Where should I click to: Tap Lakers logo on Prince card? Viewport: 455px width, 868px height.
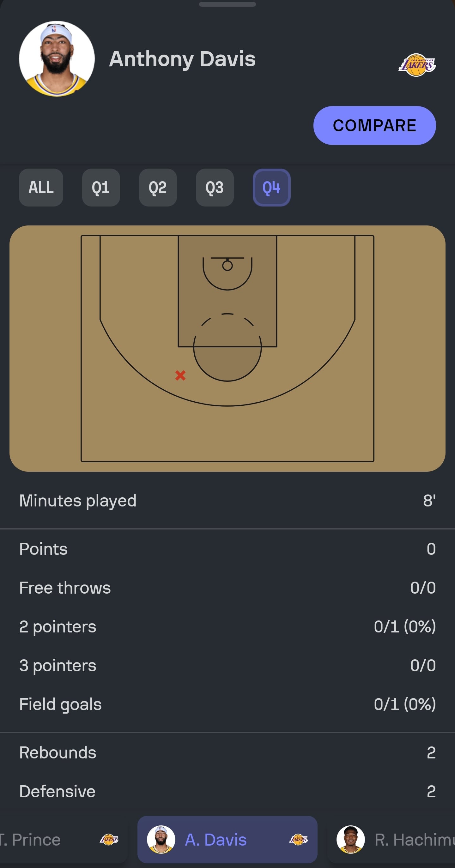tap(109, 839)
